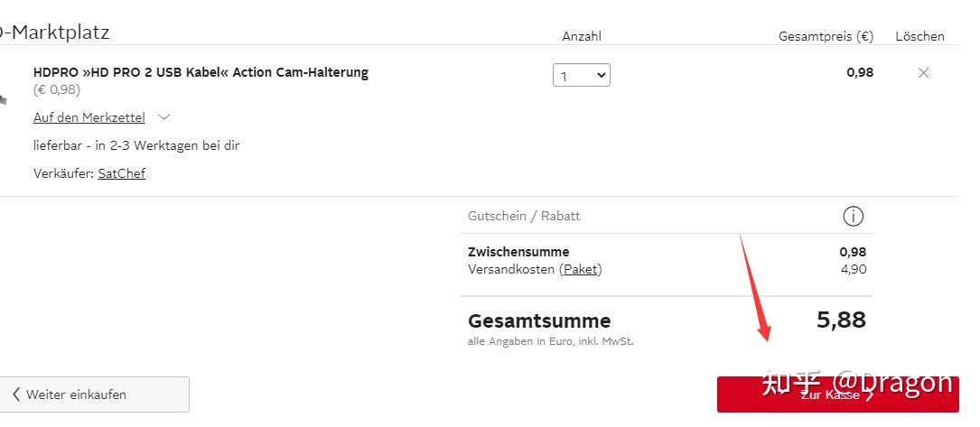Click the unit price (€ 0,98) under title
The height and width of the screenshot is (427, 980).
(57, 89)
